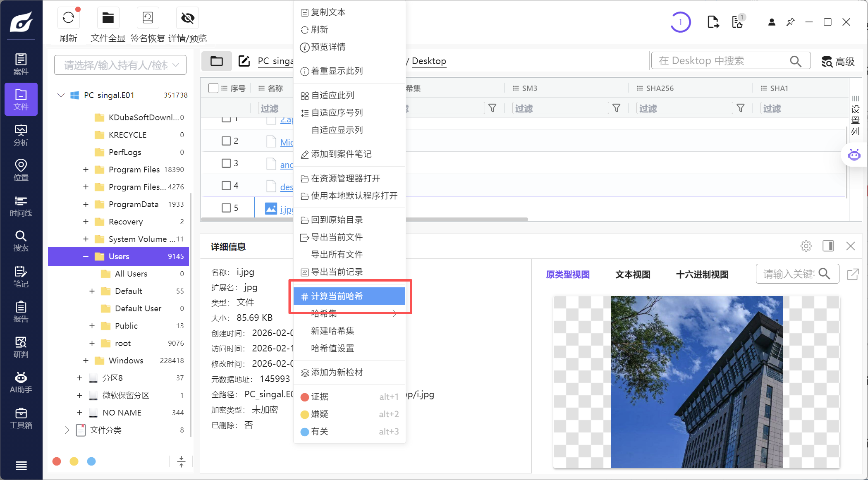Click the 签名恢复 toolbar icon

point(148,18)
